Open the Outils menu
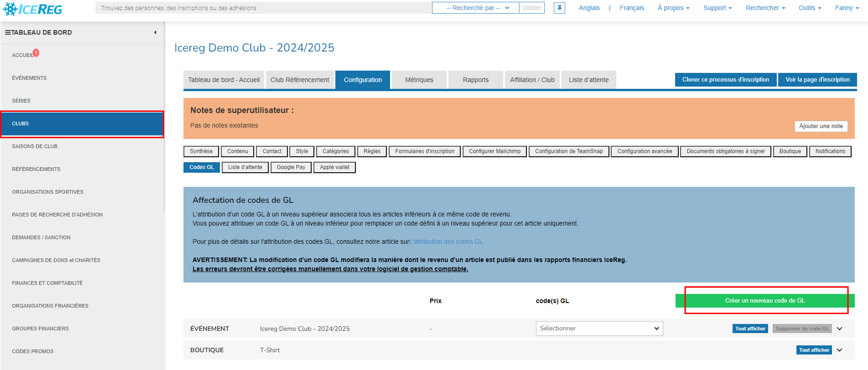Viewport: 868px width, 370px height. click(810, 8)
